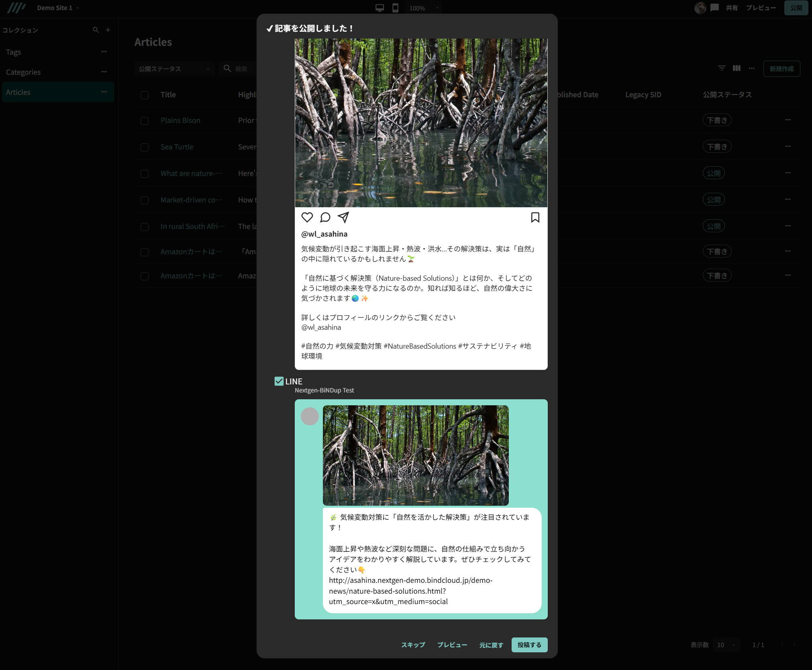This screenshot has width=812, height=670.
Task: Sort by 公開ステータス column header
Action: tap(727, 94)
